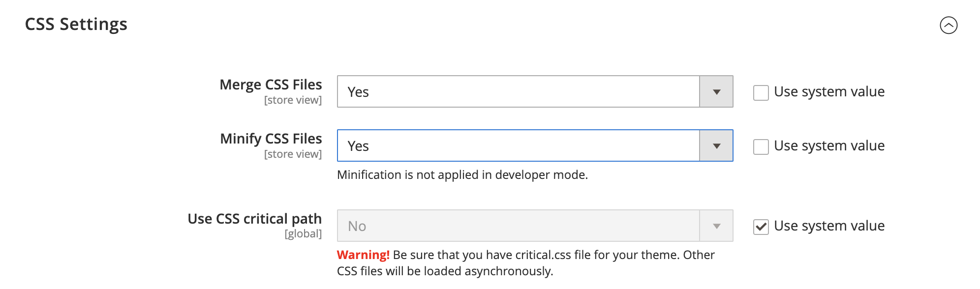Click the Merge CSS 'Use system value' label

829,92
